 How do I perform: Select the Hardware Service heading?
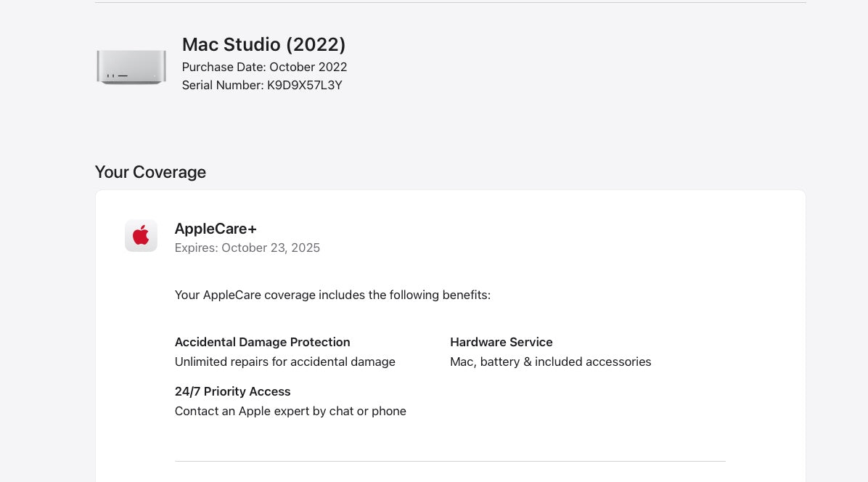click(501, 342)
